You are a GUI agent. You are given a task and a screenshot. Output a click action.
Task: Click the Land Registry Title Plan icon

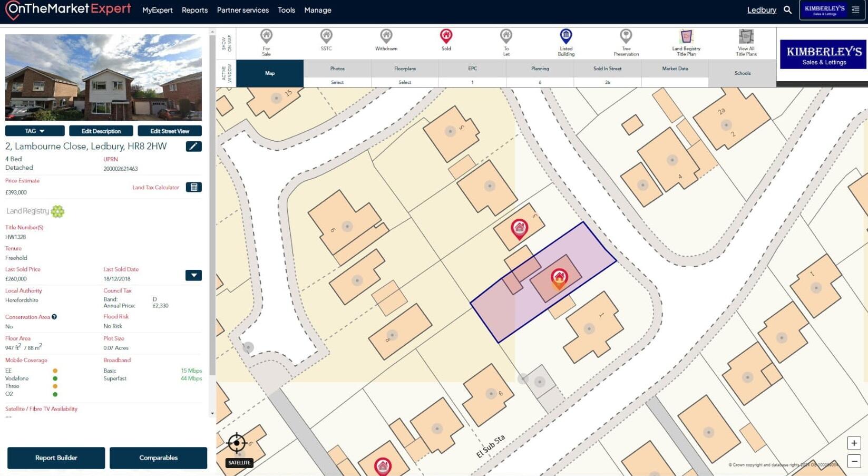pos(686,37)
